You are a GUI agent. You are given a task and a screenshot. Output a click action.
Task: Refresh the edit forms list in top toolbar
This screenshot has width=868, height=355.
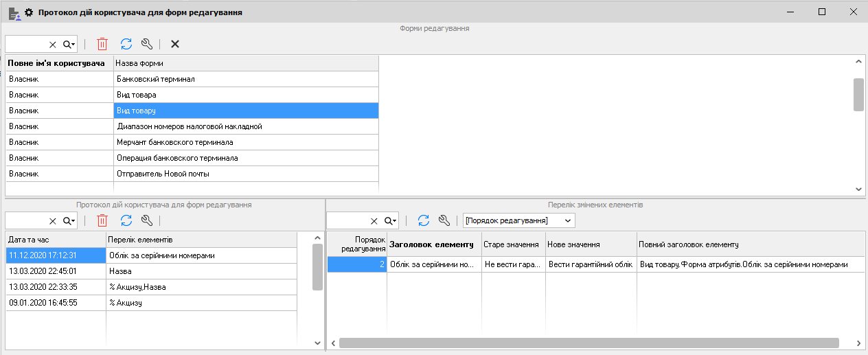[x=126, y=44]
